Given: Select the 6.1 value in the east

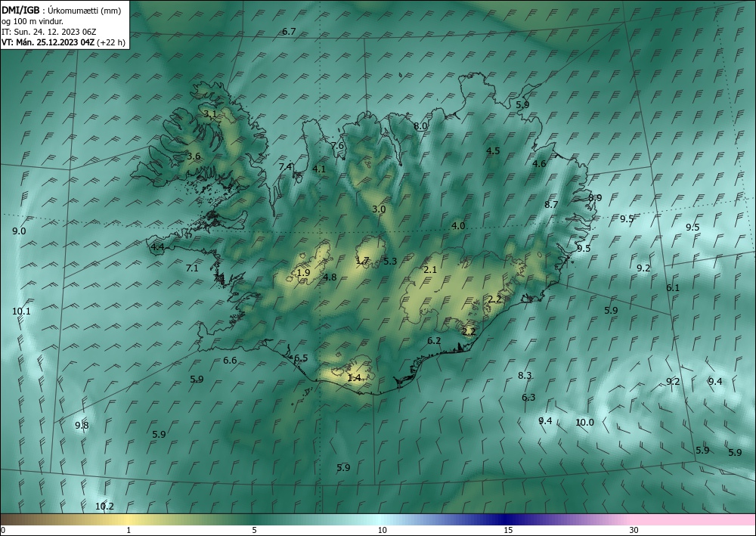Looking at the screenshot, I should point(673,288).
